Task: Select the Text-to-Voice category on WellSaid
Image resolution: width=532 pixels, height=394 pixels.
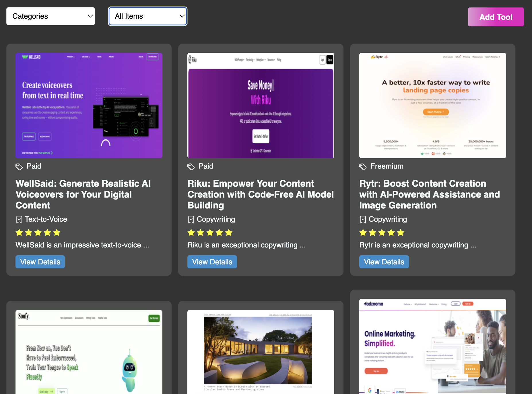Action: 46,219
